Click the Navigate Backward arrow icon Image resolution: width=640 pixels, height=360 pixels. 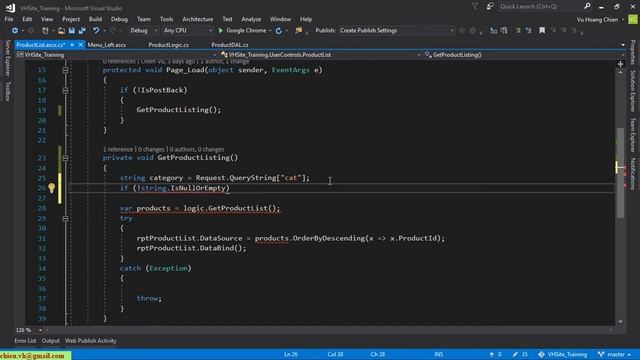[15, 31]
